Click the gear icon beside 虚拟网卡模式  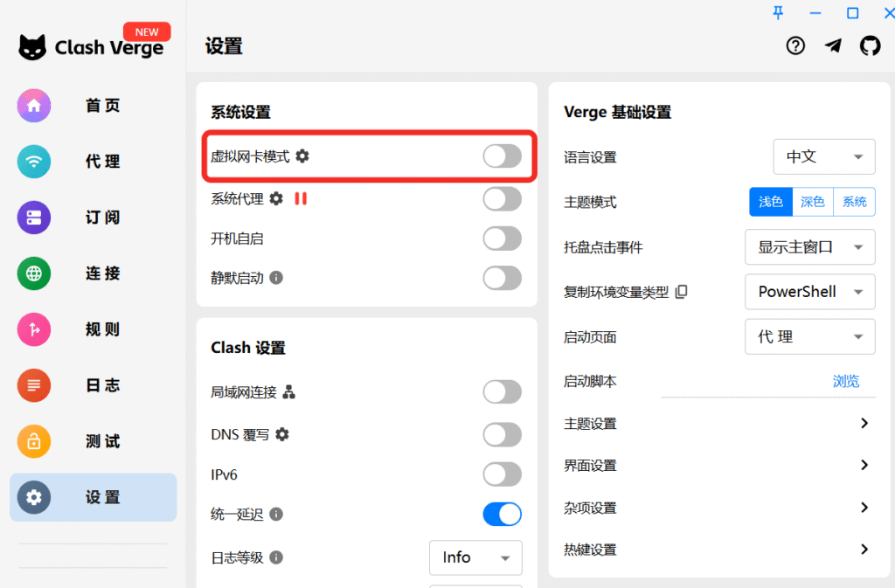pos(302,156)
